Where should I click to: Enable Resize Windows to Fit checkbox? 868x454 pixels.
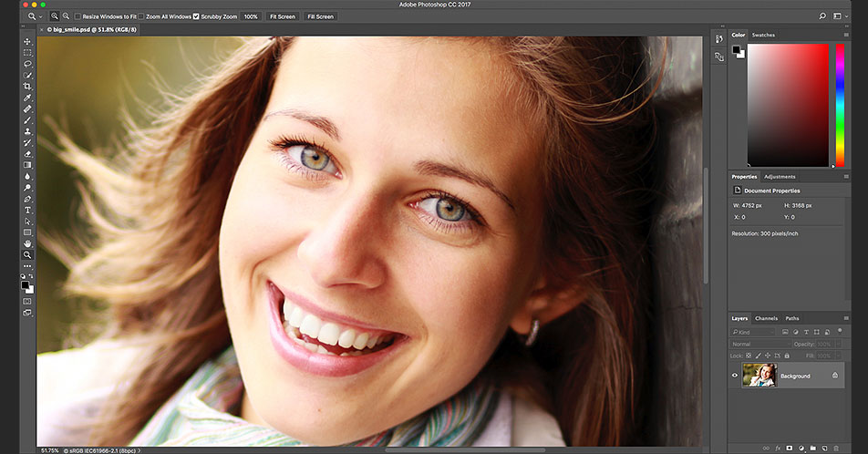tap(77, 16)
